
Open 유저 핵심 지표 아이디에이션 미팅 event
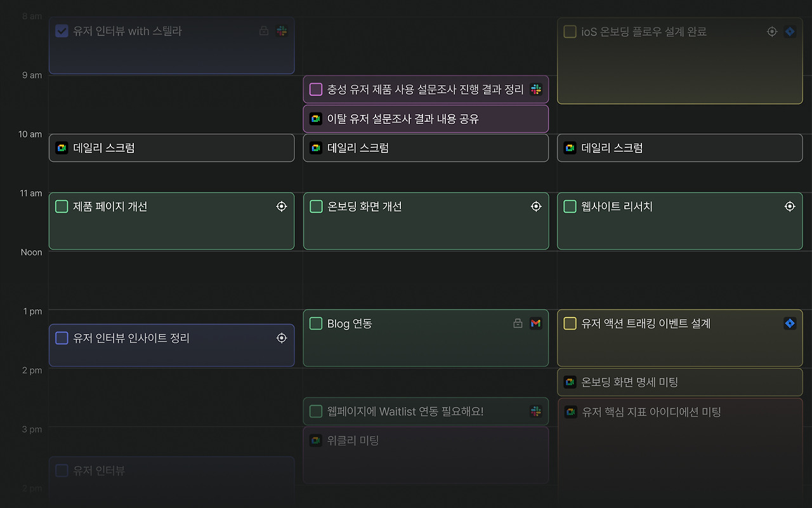tap(679, 444)
